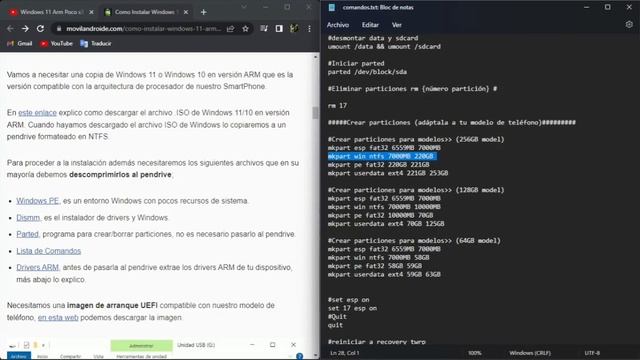Open the Drivers ARM link
The image size is (640, 360).
(x=37, y=267)
